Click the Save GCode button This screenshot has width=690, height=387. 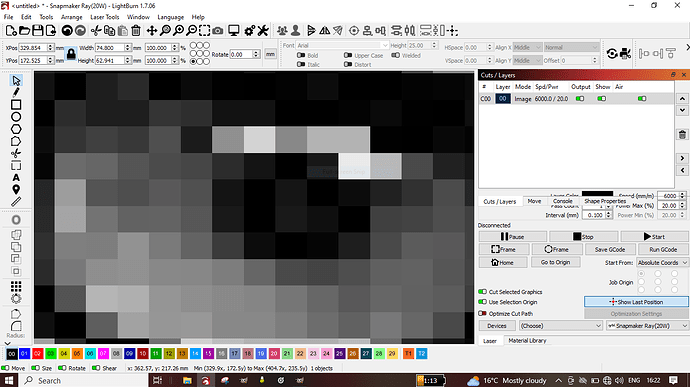click(x=609, y=249)
